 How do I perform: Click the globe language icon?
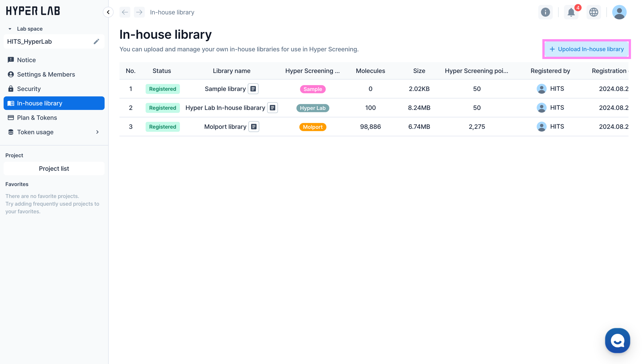tap(593, 12)
